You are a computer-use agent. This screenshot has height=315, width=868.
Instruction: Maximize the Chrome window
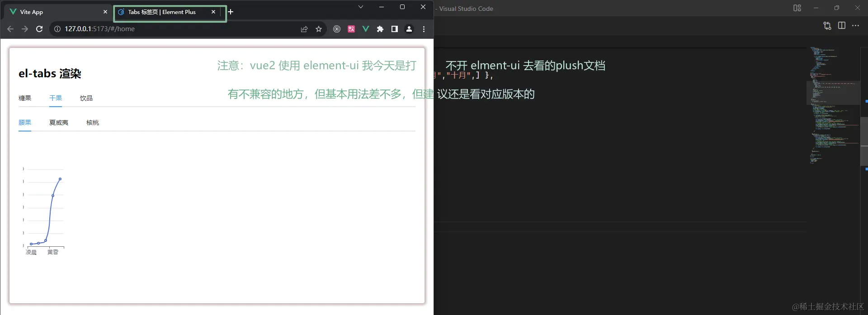(x=402, y=7)
